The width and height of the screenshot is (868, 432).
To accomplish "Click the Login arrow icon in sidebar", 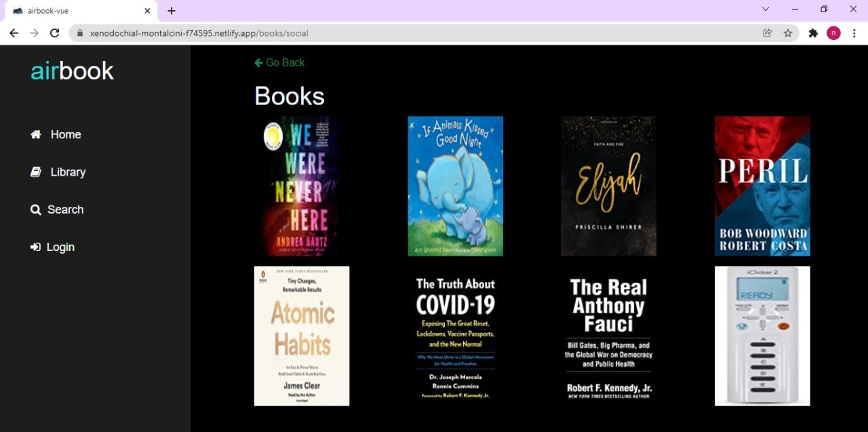I will [35, 247].
